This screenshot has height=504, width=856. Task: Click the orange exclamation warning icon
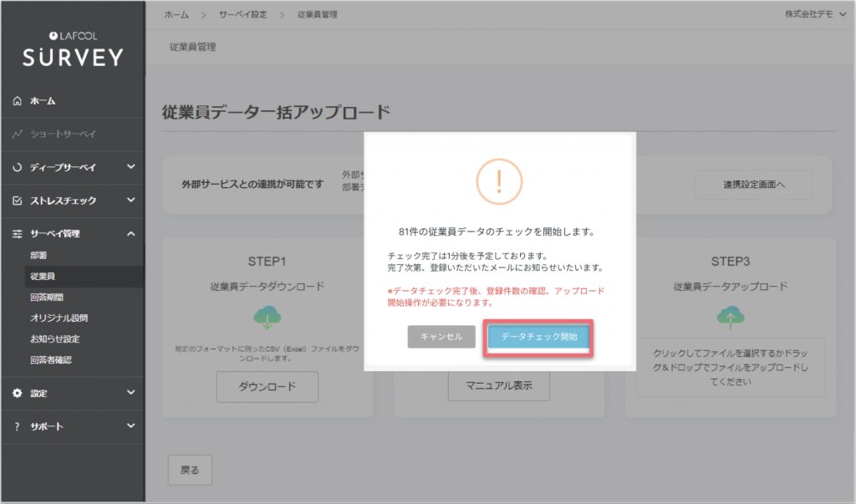[499, 182]
